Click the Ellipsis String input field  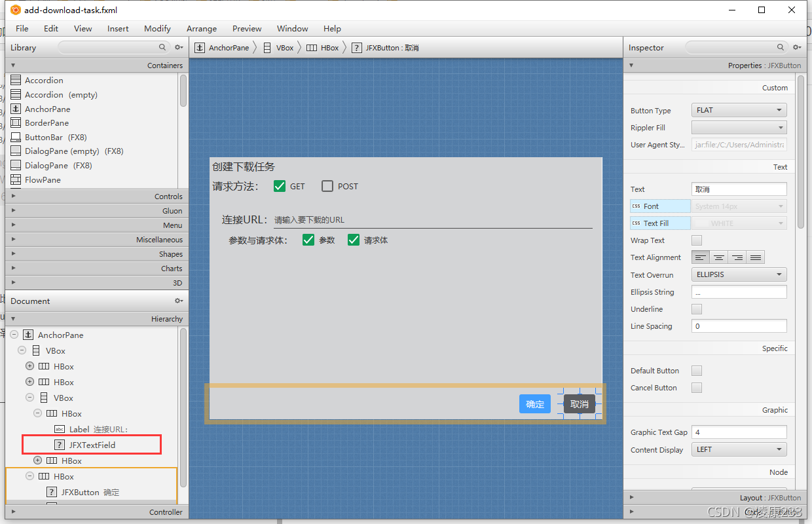pyautogui.click(x=739, y=292)
